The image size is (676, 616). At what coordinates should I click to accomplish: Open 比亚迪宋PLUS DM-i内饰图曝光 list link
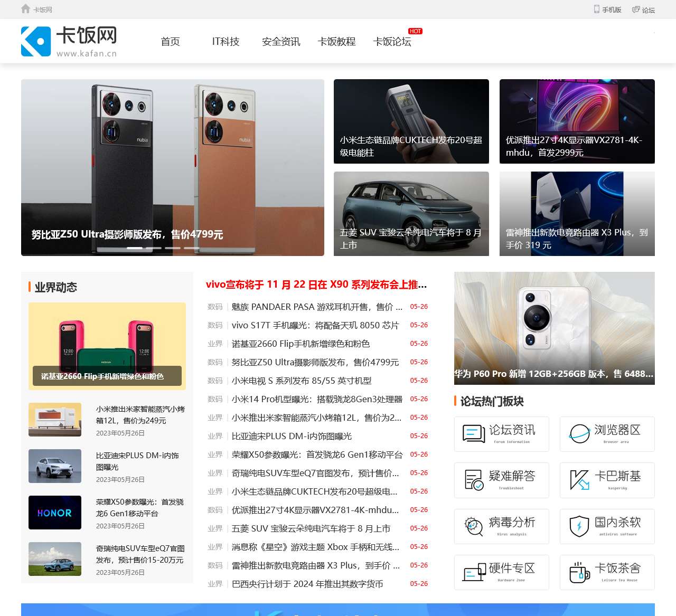click(x=292, y=436)
